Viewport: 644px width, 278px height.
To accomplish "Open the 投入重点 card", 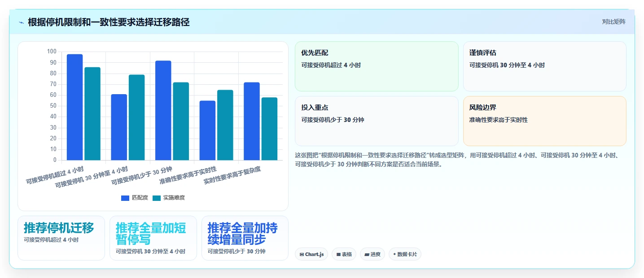I will click(x=377, y=121).
